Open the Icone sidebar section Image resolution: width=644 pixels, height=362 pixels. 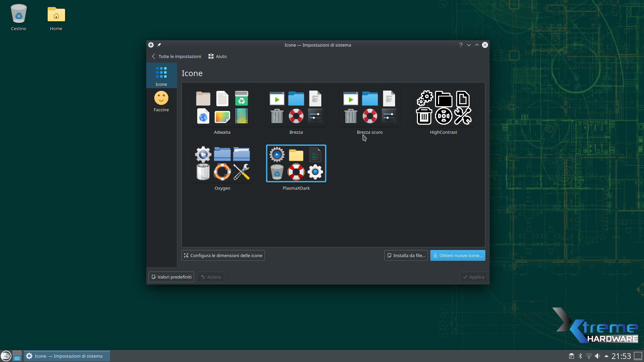[x=161, y=76]
